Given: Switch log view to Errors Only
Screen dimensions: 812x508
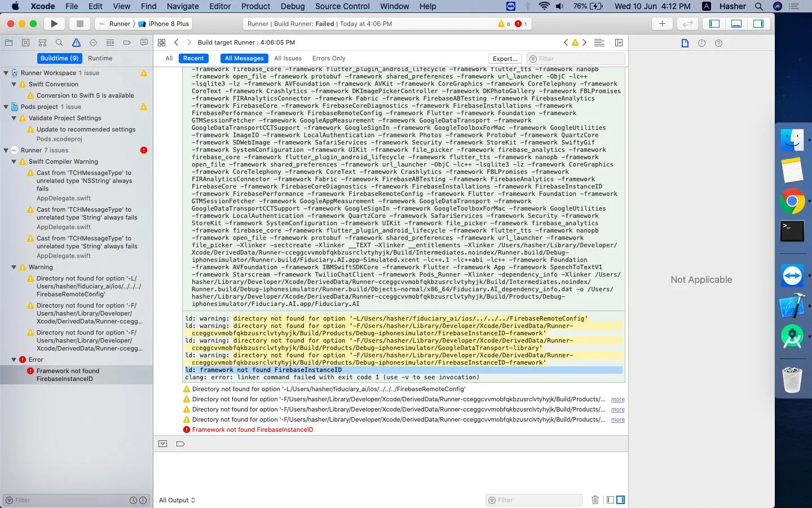Looking at the screenshot, I should pos(329,58).
